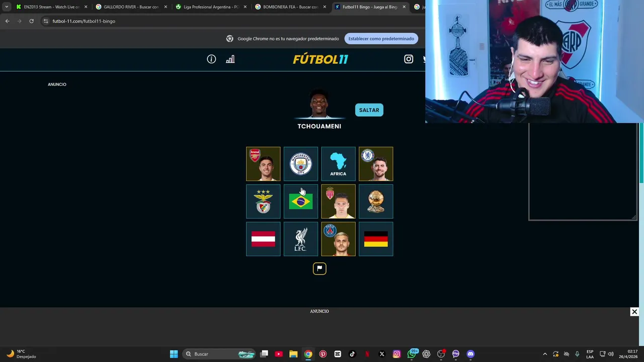Open YouTube from the taskbar
The width and height of the screenshot is (644, 362).
[279, 354]
